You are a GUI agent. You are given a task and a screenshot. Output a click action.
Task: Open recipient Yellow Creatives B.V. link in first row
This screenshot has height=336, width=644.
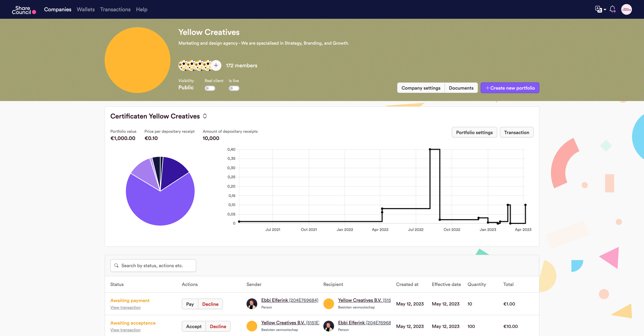[364, 300]
